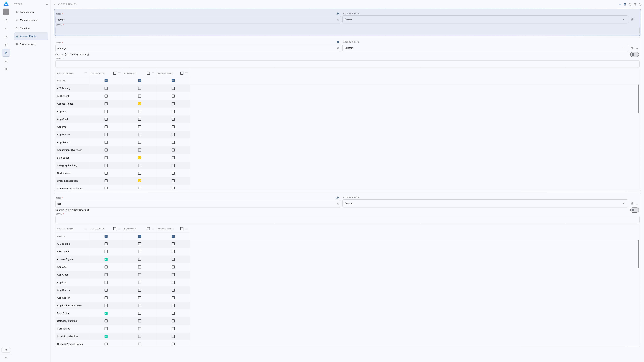Toggle manager's Custom No API Key Sharing switch
The image size is (644, 362).
point(634,54)
